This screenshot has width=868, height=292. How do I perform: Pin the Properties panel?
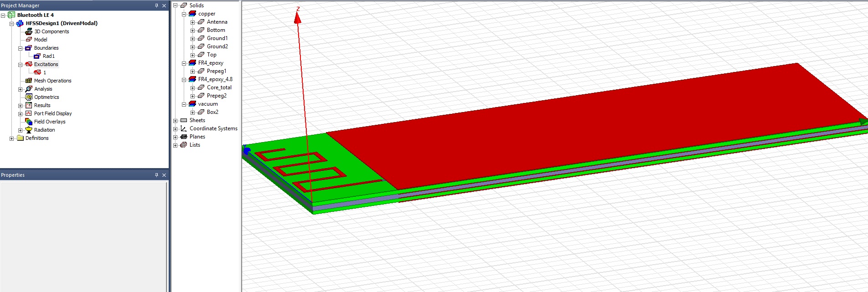coord(156,175)
